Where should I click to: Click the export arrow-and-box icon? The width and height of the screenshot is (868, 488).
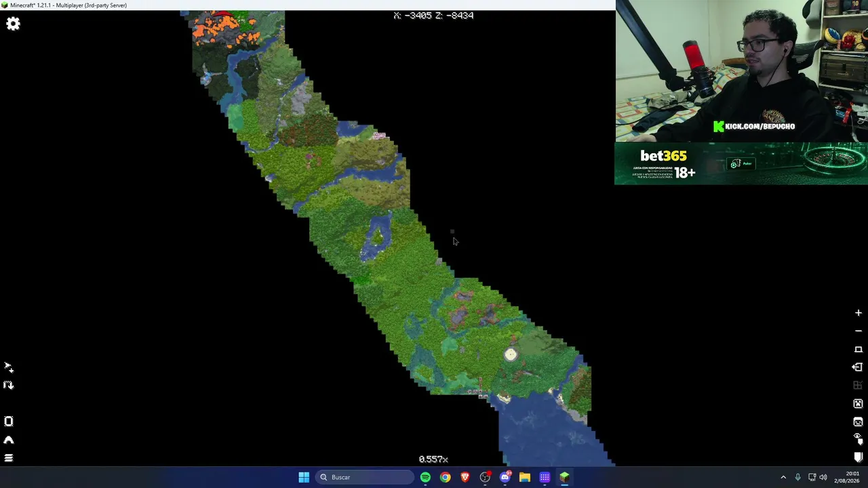click(x=858, y=367)
